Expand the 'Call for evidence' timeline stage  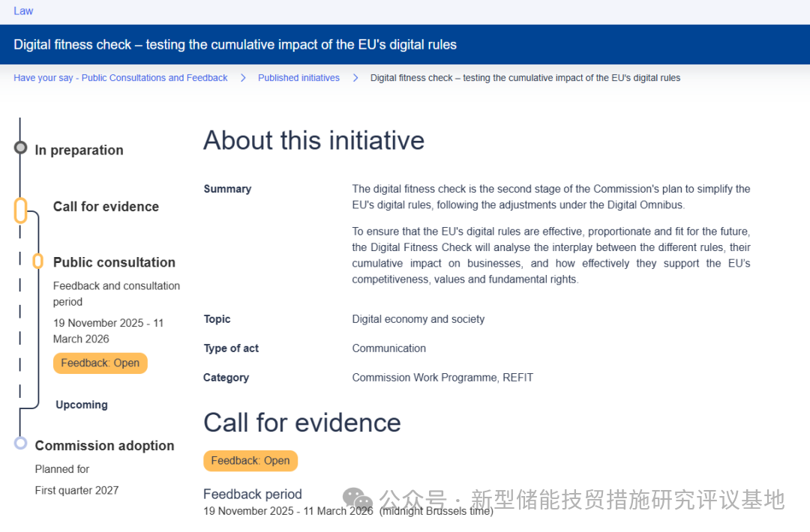pyautogui.click(x=105, y=207)
